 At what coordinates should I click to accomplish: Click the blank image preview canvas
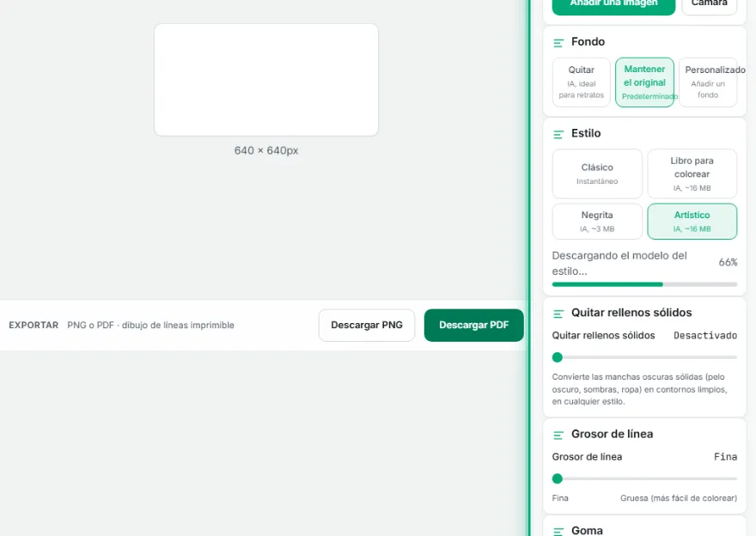266,80
